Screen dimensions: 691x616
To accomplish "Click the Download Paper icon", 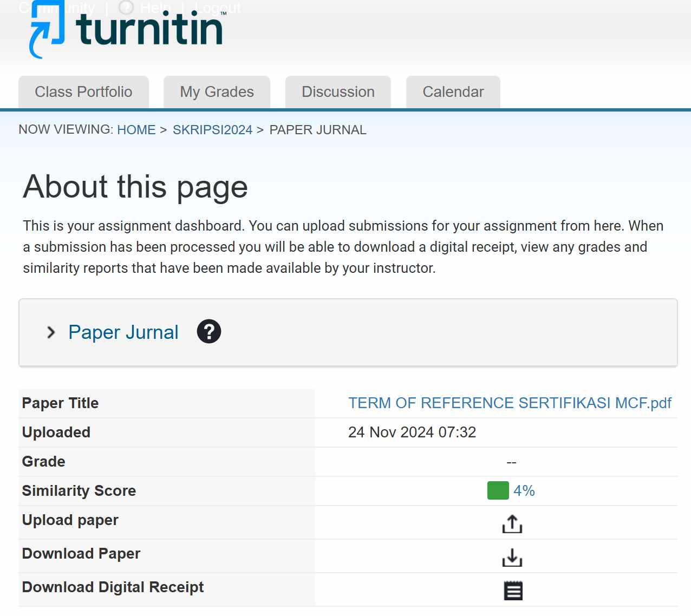I will (512, 557).
